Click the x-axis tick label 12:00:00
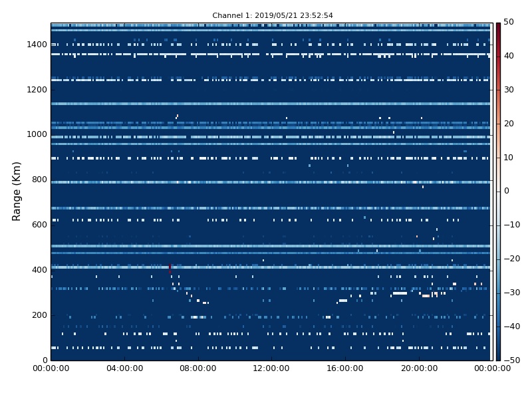 pyautogui.click(x=271, y=368)
